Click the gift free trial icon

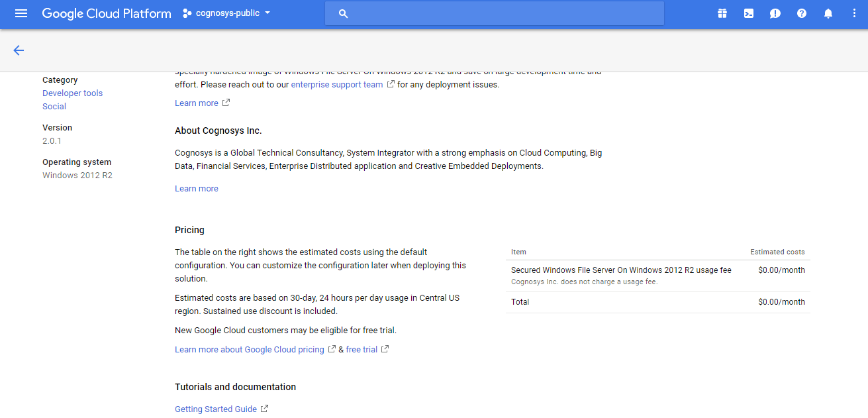[722, 13]
